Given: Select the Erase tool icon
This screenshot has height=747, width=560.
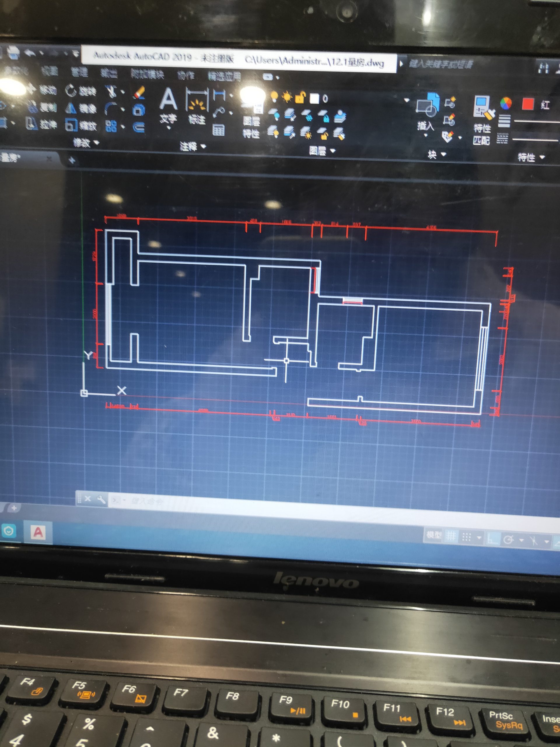Looking at the screenshot, I should [139, 92].
